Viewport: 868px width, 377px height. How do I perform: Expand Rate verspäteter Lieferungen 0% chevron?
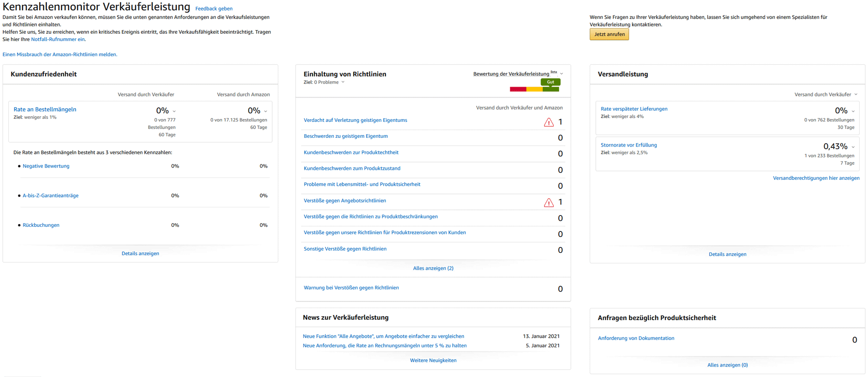pyautogui.click(x=853, y=111)
